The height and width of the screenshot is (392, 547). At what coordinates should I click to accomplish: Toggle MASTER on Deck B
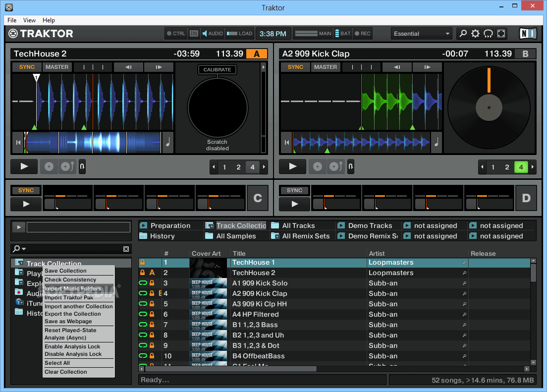point(326,67)
